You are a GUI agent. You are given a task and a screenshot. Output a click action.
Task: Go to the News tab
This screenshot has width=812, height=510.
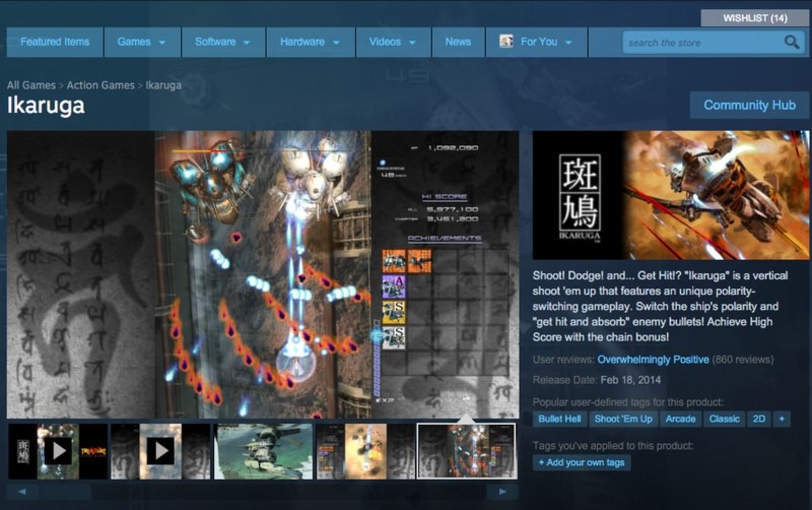click(x=458, y=42)
